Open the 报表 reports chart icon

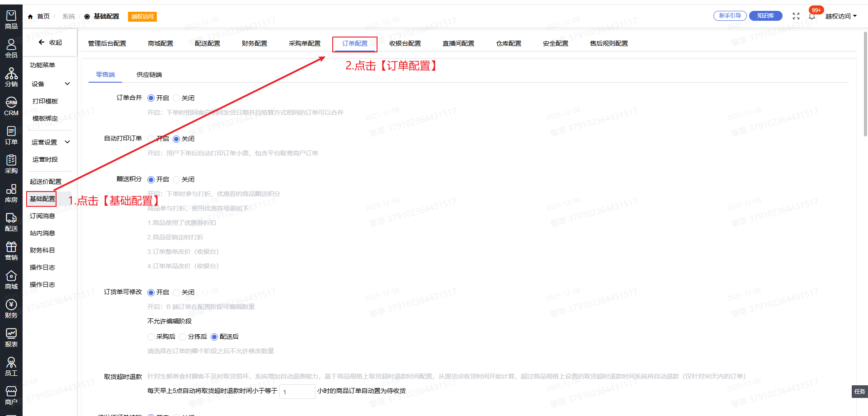click(11, 337)
